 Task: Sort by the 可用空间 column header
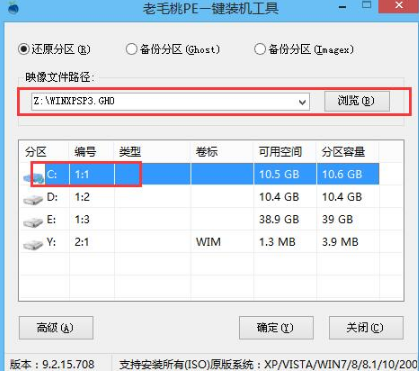coord(280,152)
